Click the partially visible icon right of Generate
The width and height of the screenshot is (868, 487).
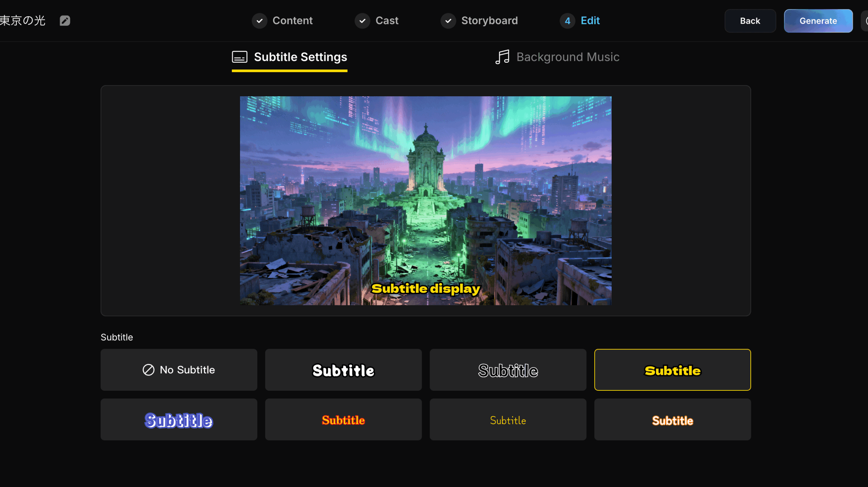865,21
